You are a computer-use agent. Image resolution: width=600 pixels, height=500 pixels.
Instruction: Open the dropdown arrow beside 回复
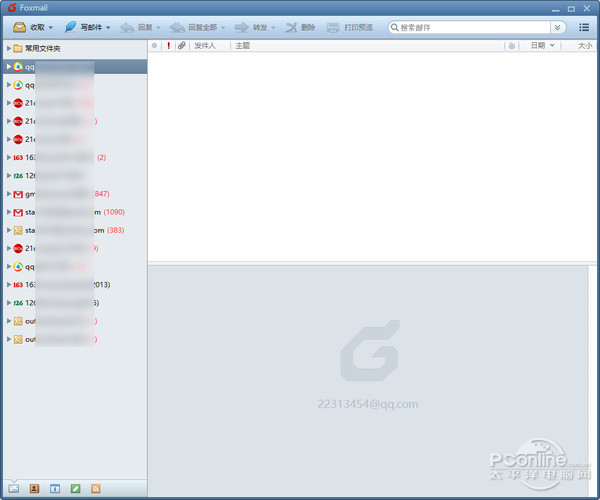pyautogui.click(x=158, y=28)
